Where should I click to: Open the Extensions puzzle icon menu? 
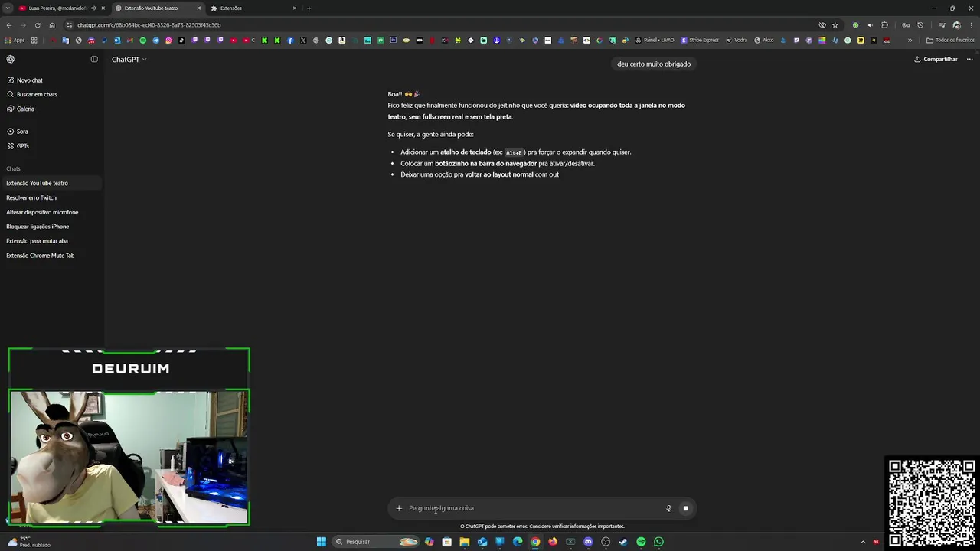coord(884,24)
